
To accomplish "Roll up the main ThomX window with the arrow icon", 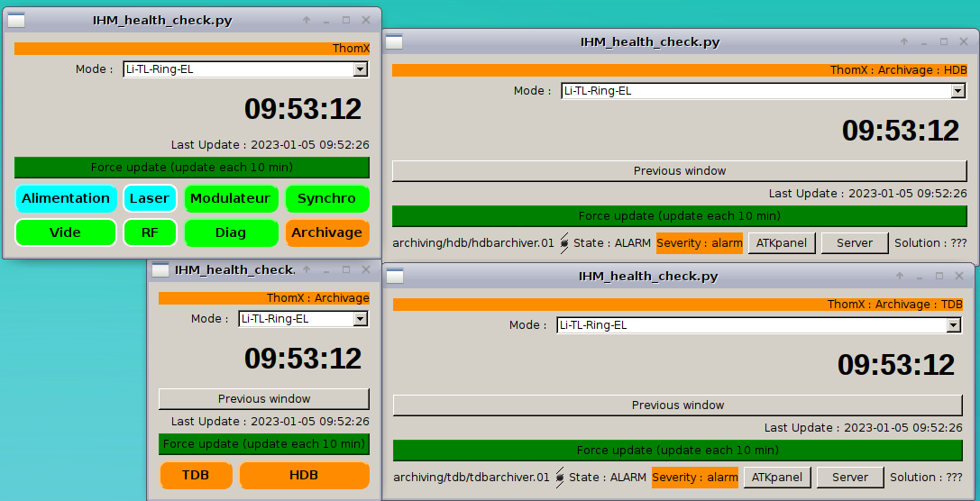I will (x=307, y=20).
